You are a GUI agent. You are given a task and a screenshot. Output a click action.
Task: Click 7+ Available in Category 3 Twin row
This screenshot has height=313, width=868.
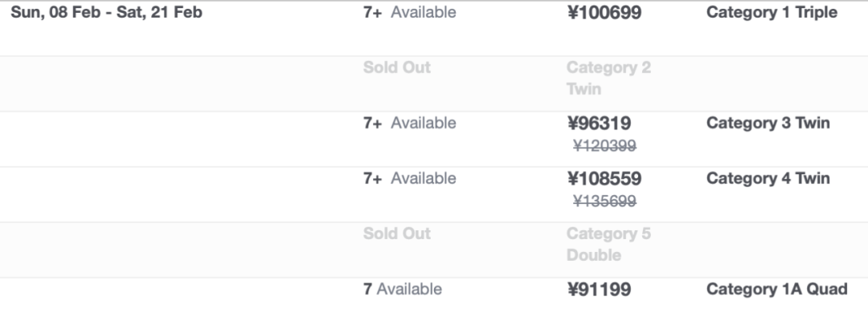[x=410, y=123]
